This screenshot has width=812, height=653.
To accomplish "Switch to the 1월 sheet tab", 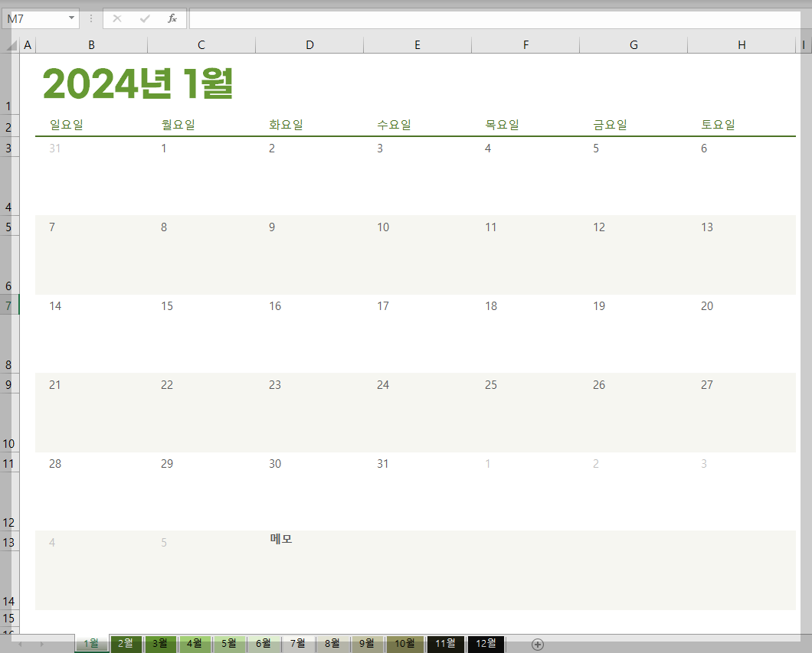I will coord(91,643).
